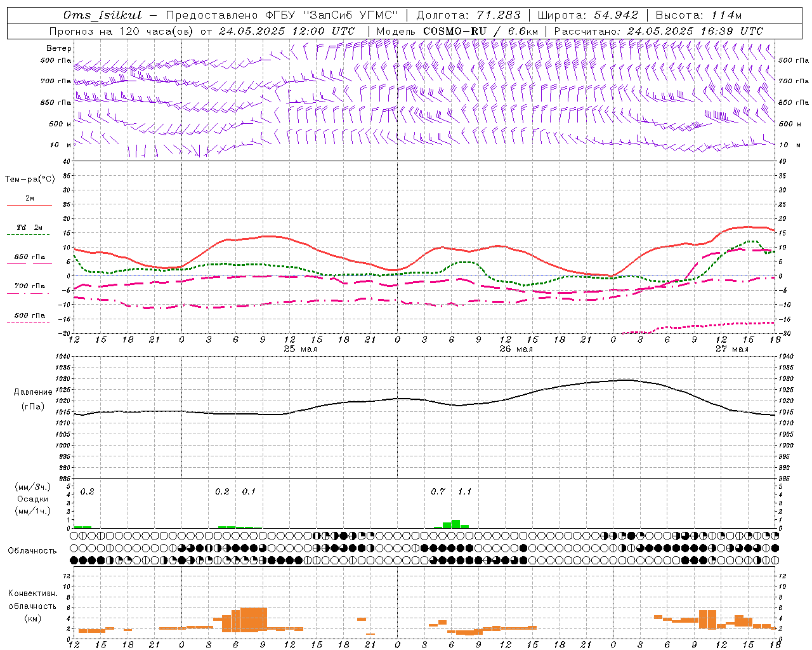This screenshot has width=812, height=650.
Task: Click the solid red '2м' legend line
Action: tap(29, 205)
